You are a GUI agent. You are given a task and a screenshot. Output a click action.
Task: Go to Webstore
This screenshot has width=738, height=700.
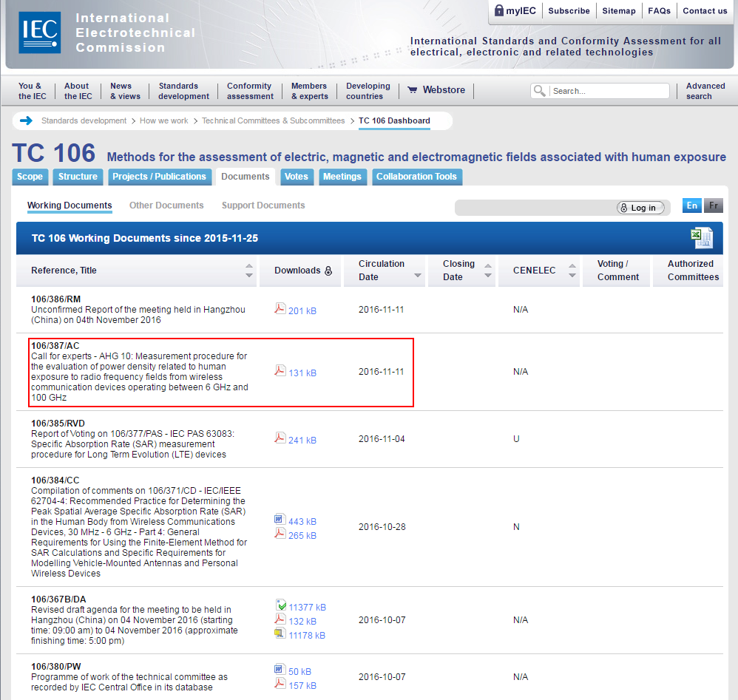click(x=436, y=90)
